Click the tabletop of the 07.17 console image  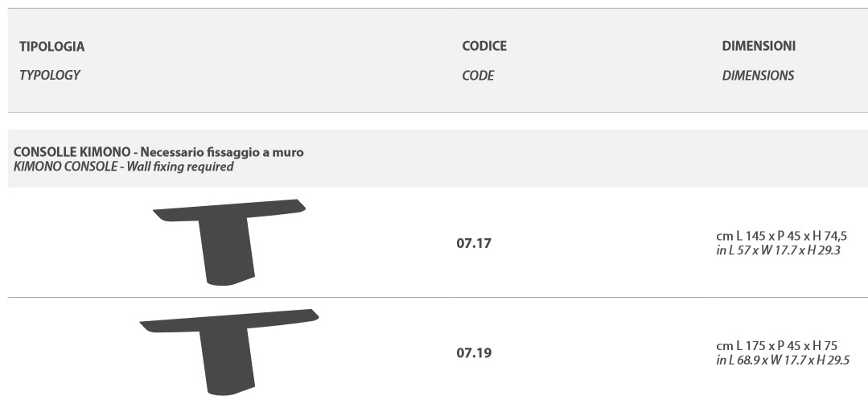pyautogui.click(x=229, y=212)
